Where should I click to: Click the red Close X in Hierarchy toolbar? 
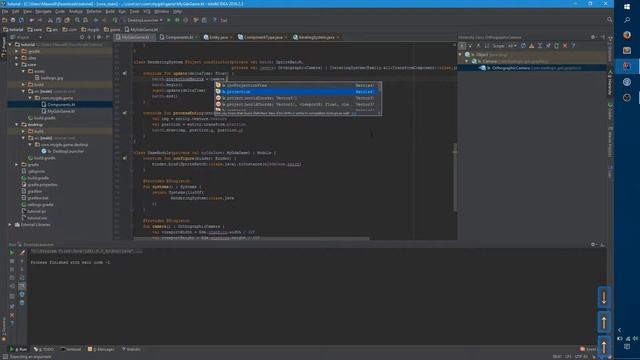pos(565,46)
